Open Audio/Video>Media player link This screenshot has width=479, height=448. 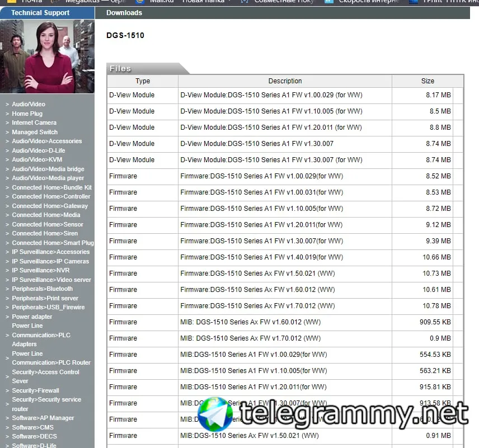coord(48,178)
